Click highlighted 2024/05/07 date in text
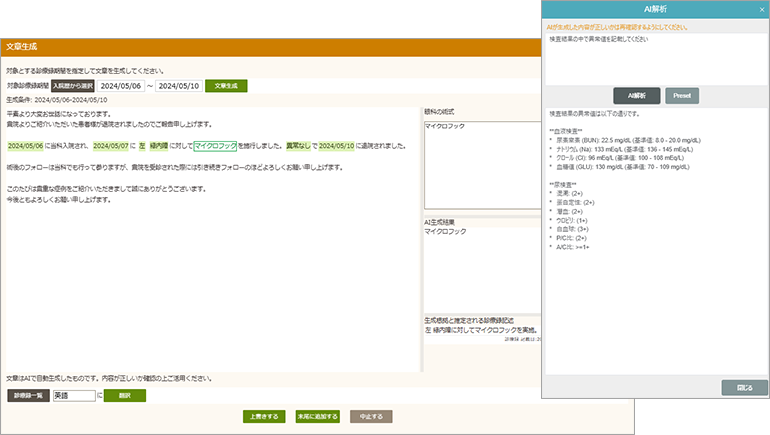 click(110, 146)
